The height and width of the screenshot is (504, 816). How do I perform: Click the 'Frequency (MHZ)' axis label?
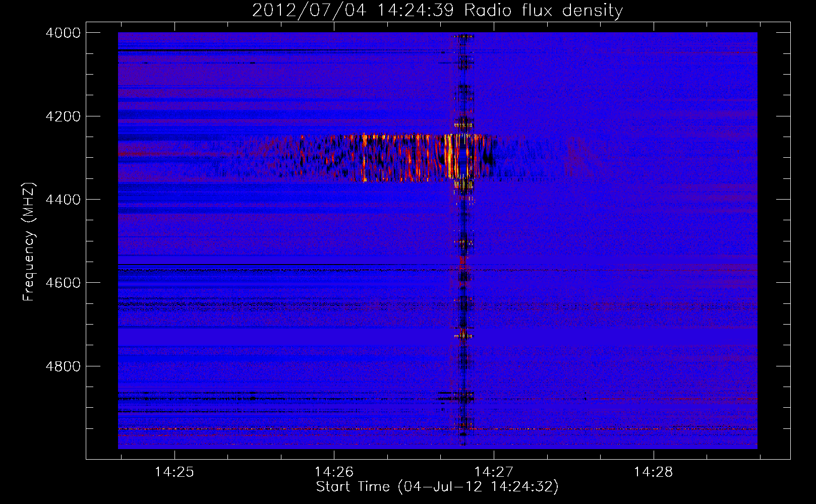coord(29,242)
